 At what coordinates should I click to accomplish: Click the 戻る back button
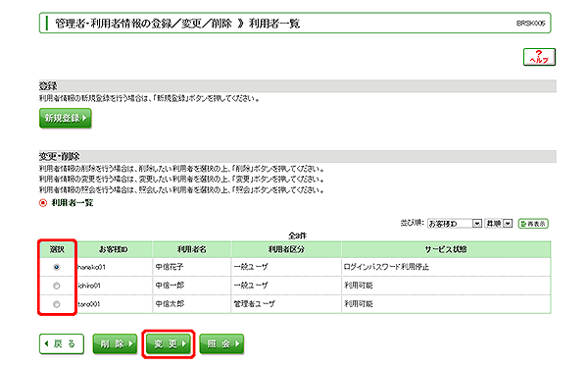point(62,344)
